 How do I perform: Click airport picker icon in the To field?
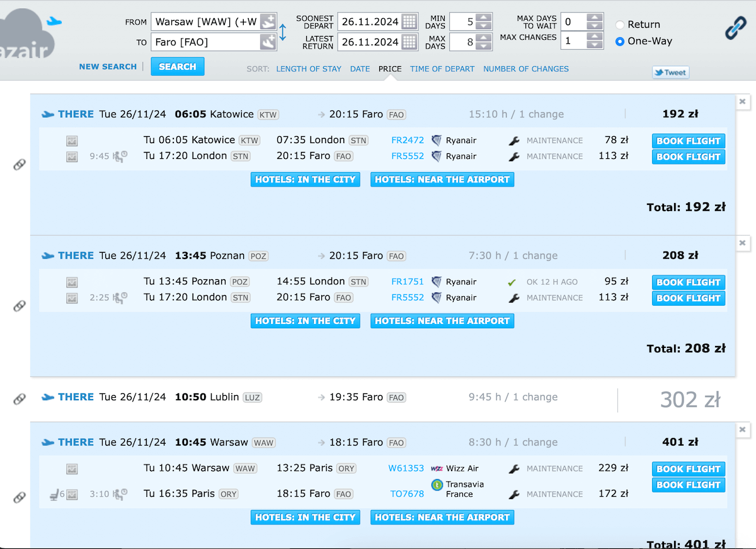coord(268,42)
